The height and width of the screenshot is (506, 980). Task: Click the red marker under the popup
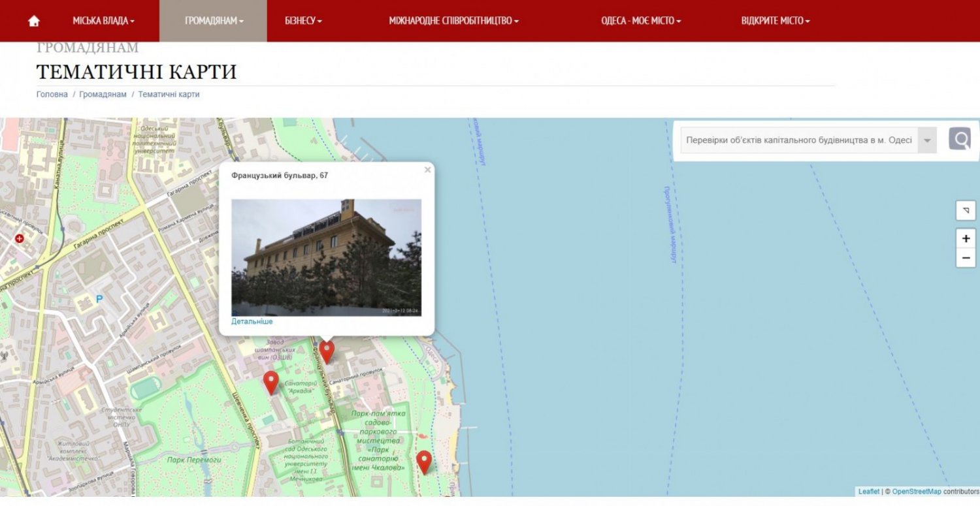(327, 352)
